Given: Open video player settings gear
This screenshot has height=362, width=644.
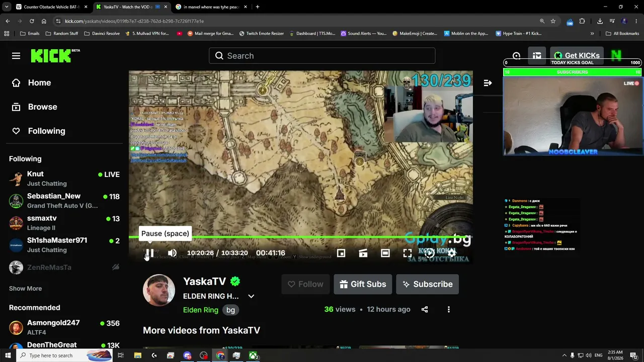Looking at the screenshot, I should coord(452,253).
